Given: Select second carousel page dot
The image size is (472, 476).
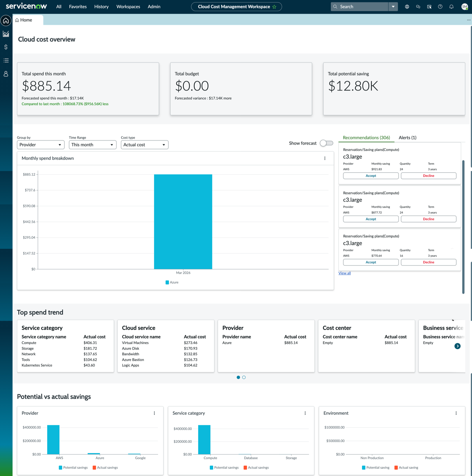Looking at the screenshot, I should [x=244, y=377].
